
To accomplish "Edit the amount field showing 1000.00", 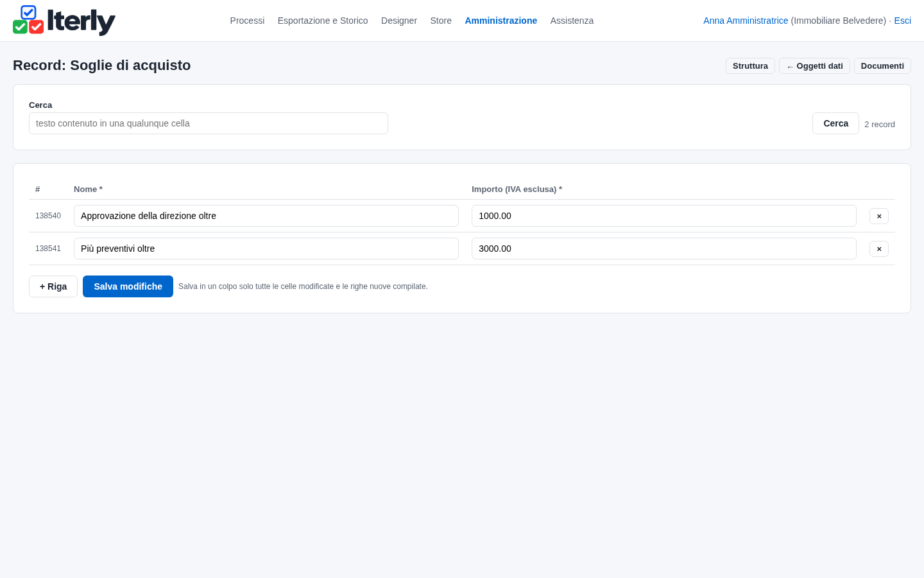I will [x=664, y=216].
